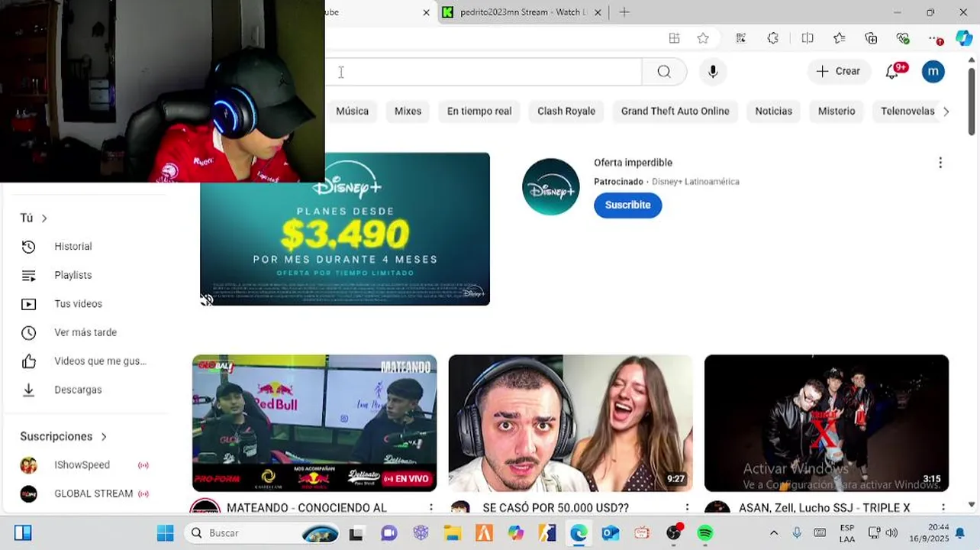Select the En tiempo real chip
Image resolution: width=980 pixels, height=550 pixels.
(479, 112)
